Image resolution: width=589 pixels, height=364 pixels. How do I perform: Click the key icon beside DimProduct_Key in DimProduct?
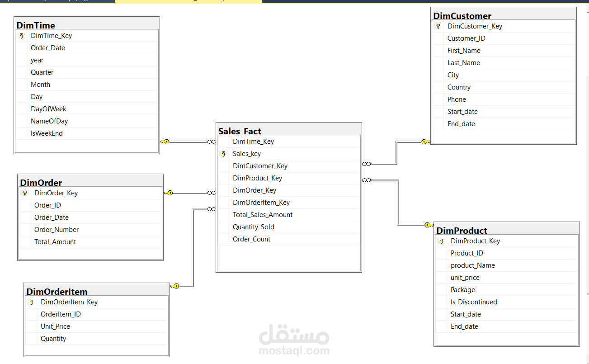441,241
